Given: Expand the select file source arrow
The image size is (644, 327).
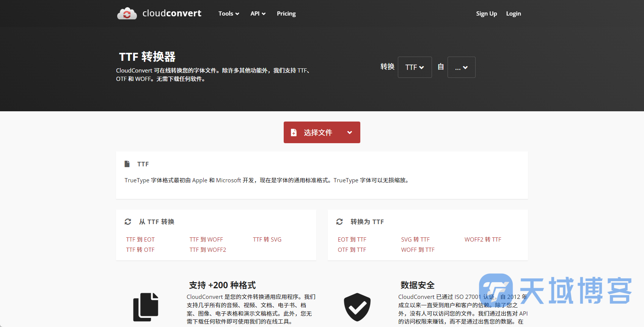Looking at the screenshot, I should click(350, 133).
